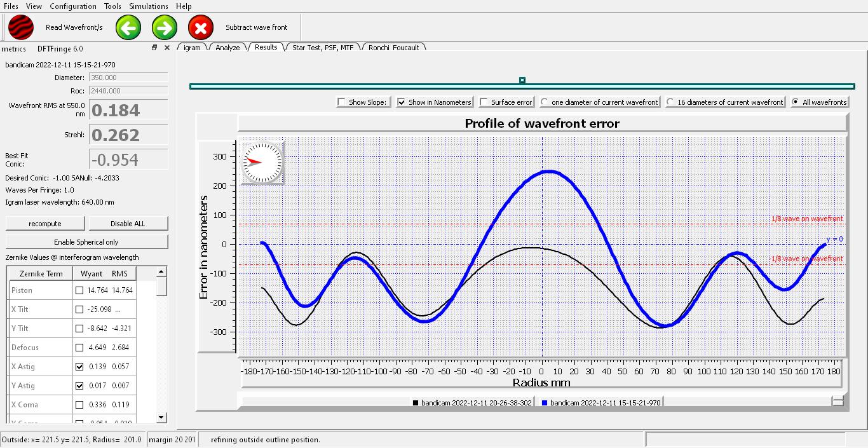This screenshot has height=448, width=868.
Task: Enable the Show Slope checkbox
Action: point(342,102)
